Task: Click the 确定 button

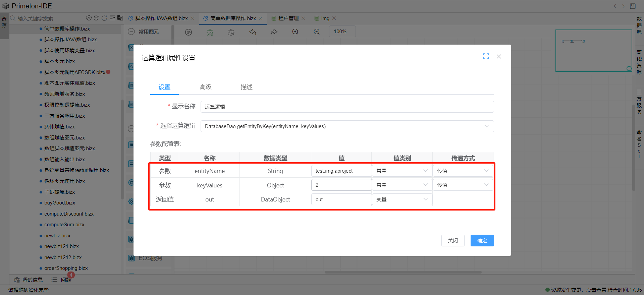Action: [x=482, y=241]
